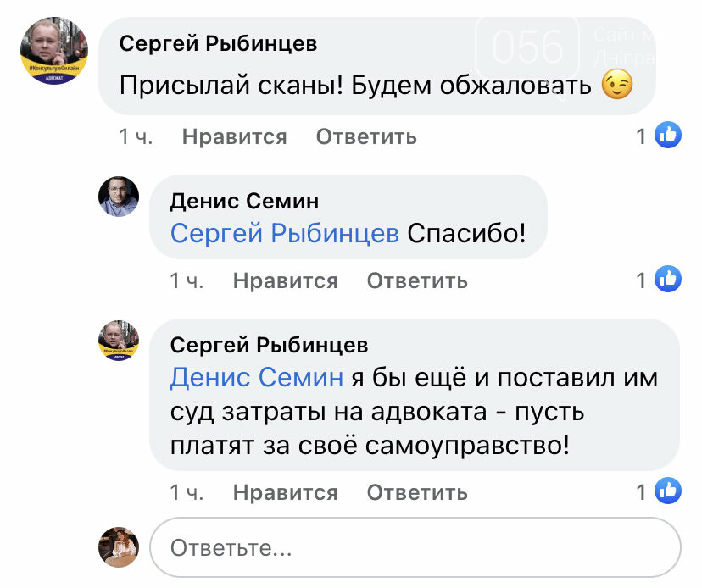The image size is (702, 588).
Task: Like Денис Семин's Спасибо reply via Нравится
Action: [285, 280]
